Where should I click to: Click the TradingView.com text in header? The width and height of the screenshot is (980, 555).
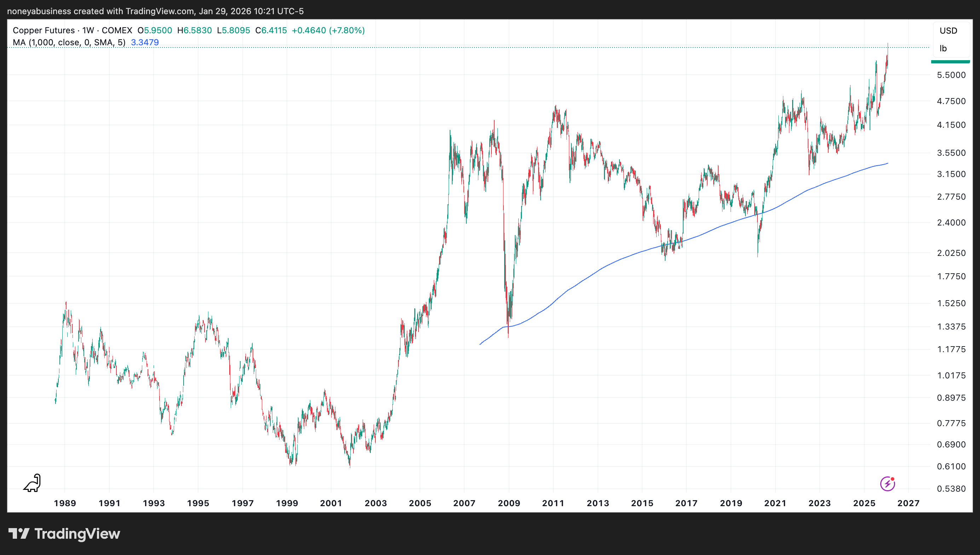[x=160, y=11]
